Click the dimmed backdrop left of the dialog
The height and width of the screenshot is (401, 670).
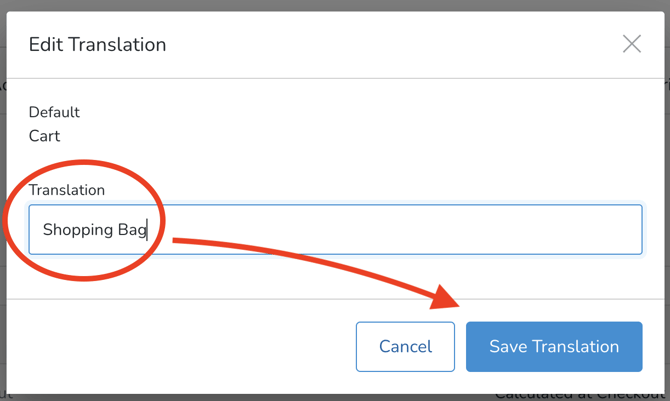3,200
